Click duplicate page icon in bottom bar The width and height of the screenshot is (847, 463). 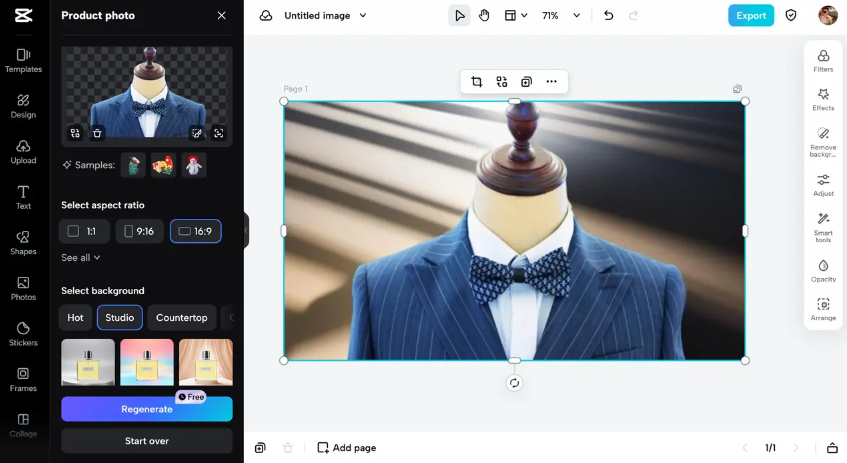[x=260, y=448]
